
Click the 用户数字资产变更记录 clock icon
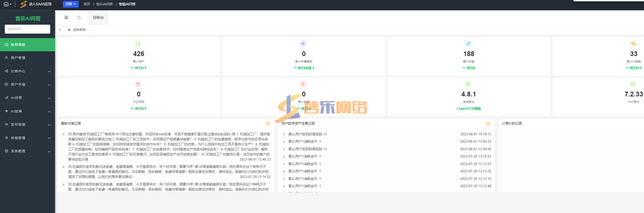coord(488,124)
